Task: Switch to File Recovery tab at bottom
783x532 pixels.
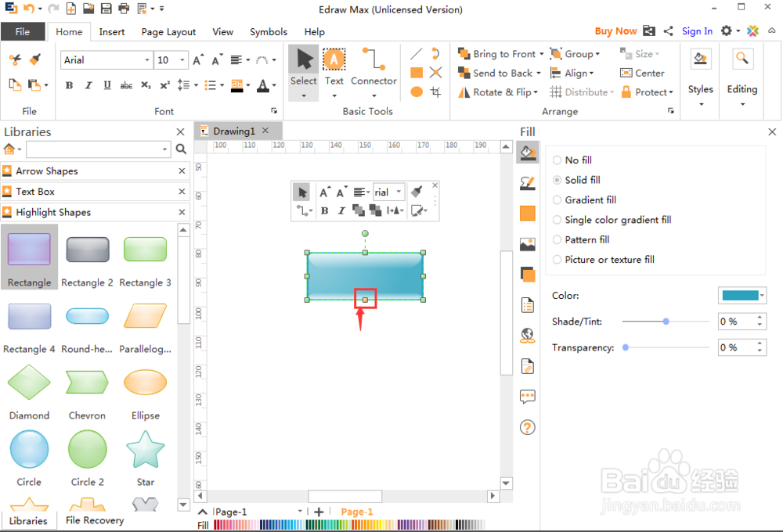Action: click(95, 520)
